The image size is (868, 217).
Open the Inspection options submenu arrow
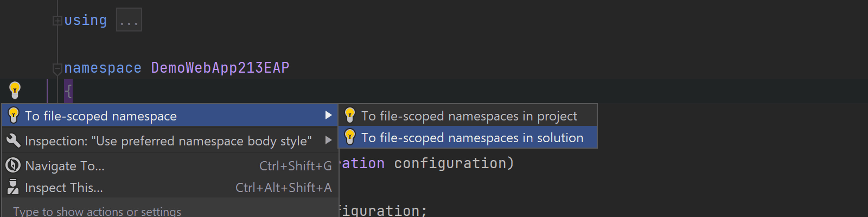tap(328, 141)
